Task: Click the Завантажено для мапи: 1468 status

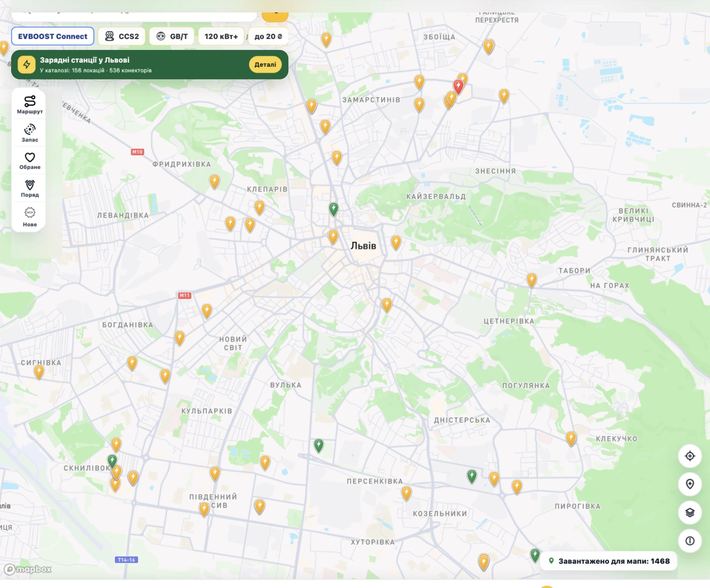Action: coord(609,561)
